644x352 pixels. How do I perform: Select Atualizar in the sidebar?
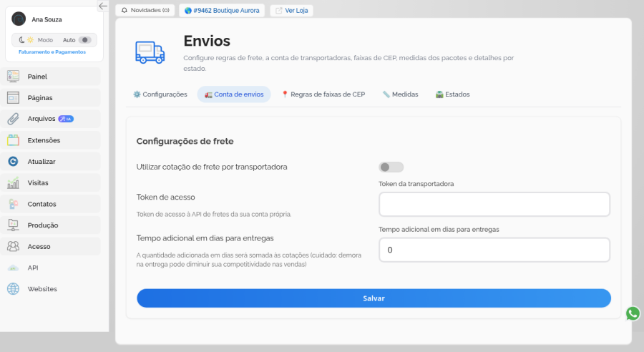point(51,162)
